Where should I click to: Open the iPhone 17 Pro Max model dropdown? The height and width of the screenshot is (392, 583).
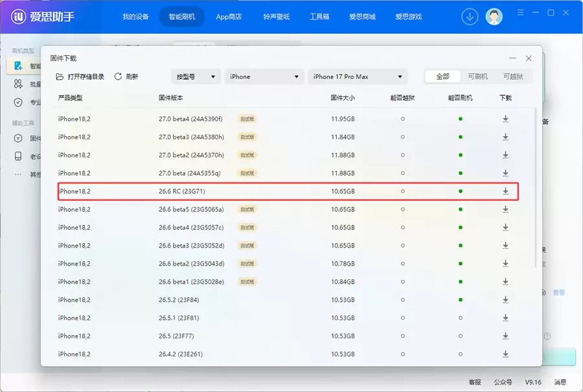[x=358, y=76]
